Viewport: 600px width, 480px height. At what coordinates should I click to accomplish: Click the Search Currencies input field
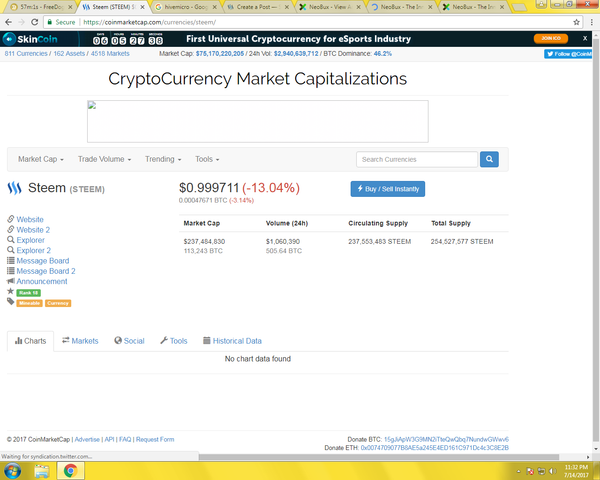pyautogui.click(x=417, y=159)
